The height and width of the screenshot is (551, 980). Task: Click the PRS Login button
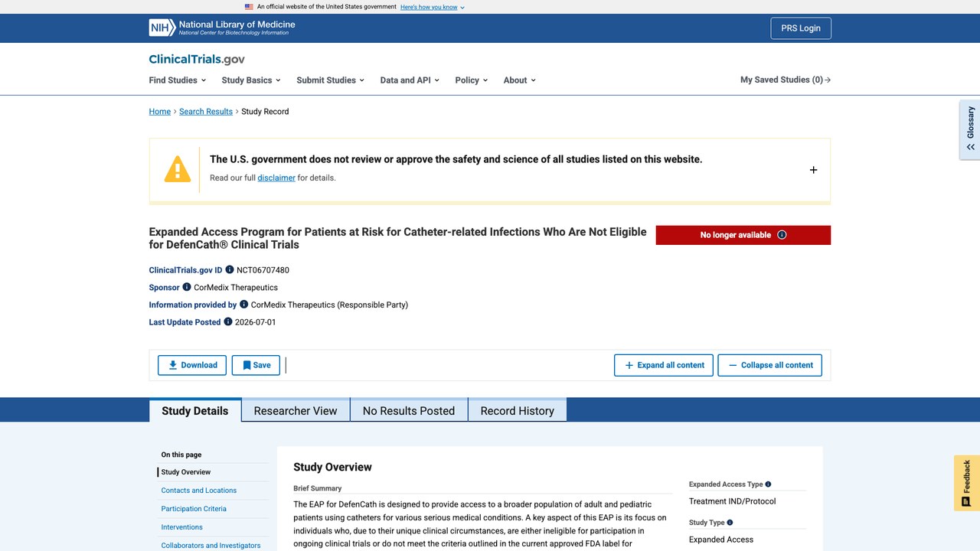[801, 28]
